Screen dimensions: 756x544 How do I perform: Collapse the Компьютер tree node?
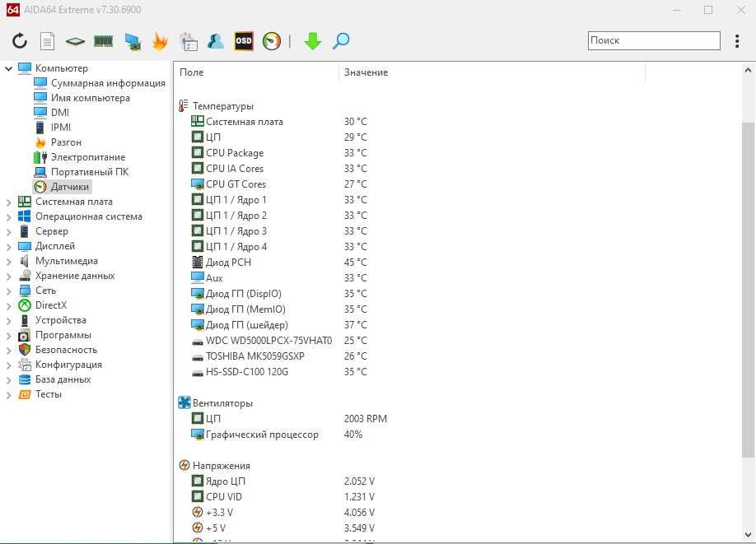pyautogui.click(x=8, y=68)
